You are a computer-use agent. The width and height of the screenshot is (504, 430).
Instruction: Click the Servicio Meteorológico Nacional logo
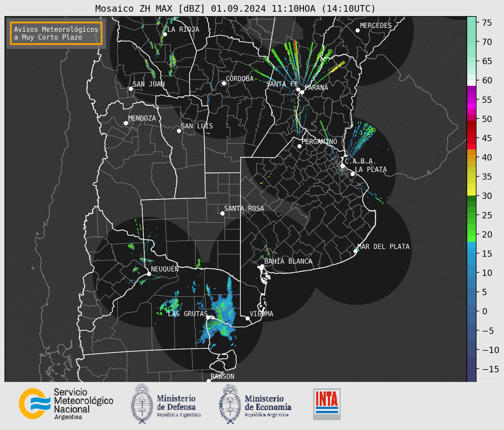click(66, 404)
